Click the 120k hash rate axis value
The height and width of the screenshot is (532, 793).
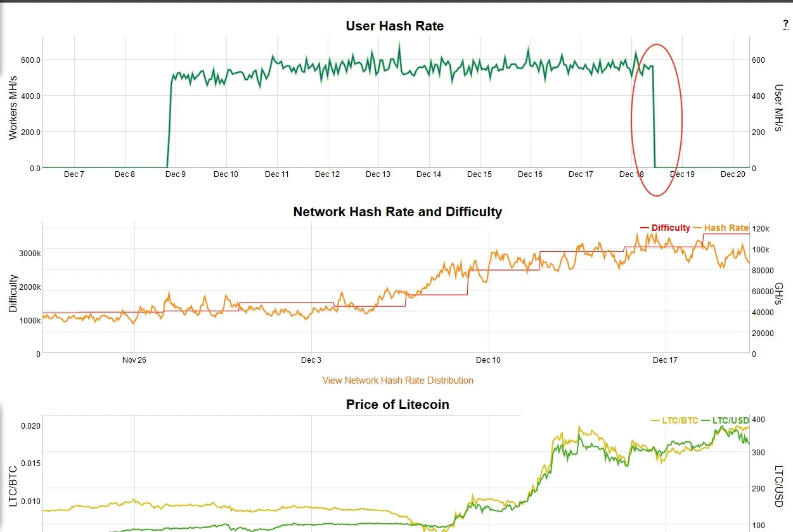[761, 228]
